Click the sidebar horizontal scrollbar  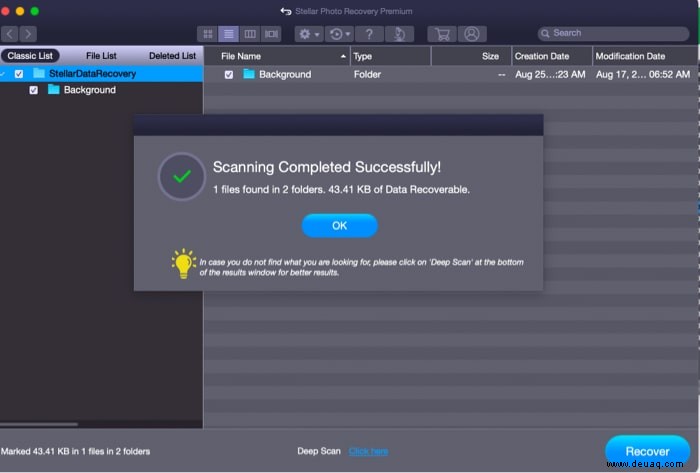tap(39, 424)
